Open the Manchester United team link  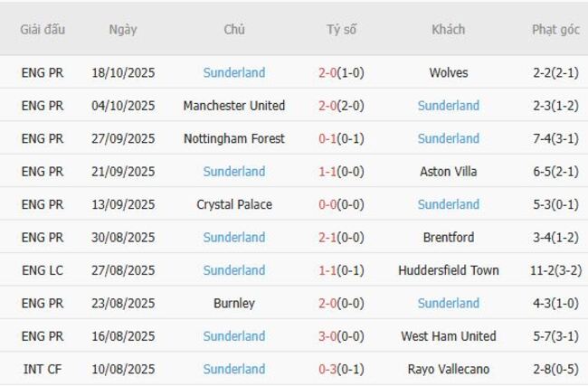[x=233, y=106]
